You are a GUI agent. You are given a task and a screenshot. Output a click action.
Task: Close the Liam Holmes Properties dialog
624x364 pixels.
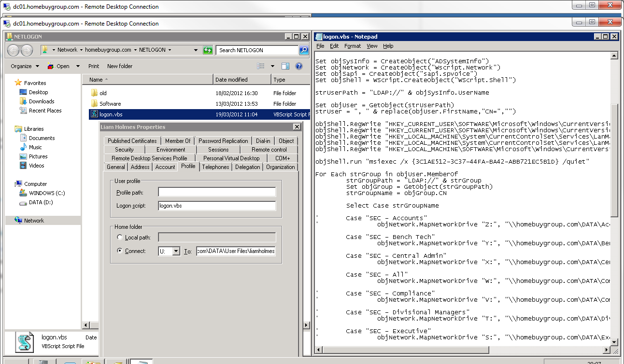[x=297, y=127]
